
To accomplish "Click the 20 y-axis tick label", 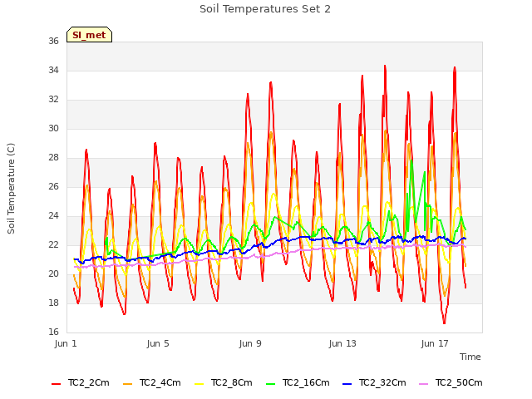I will 53,273.
